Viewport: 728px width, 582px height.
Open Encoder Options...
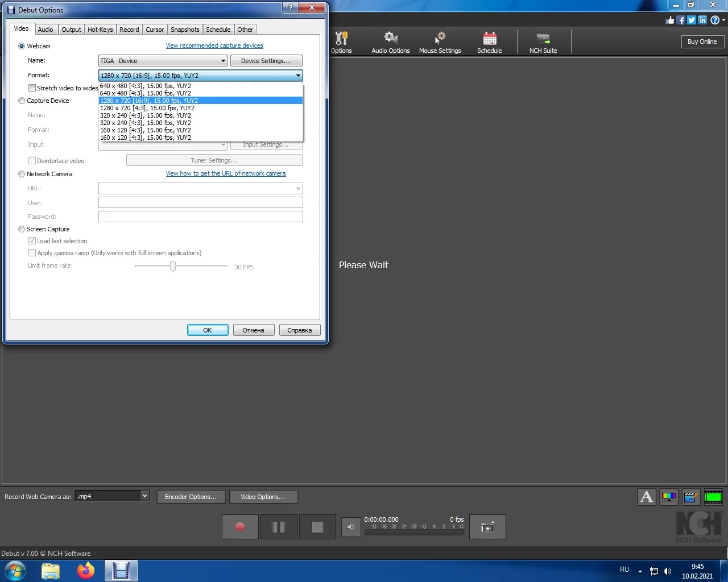point(191,497)
